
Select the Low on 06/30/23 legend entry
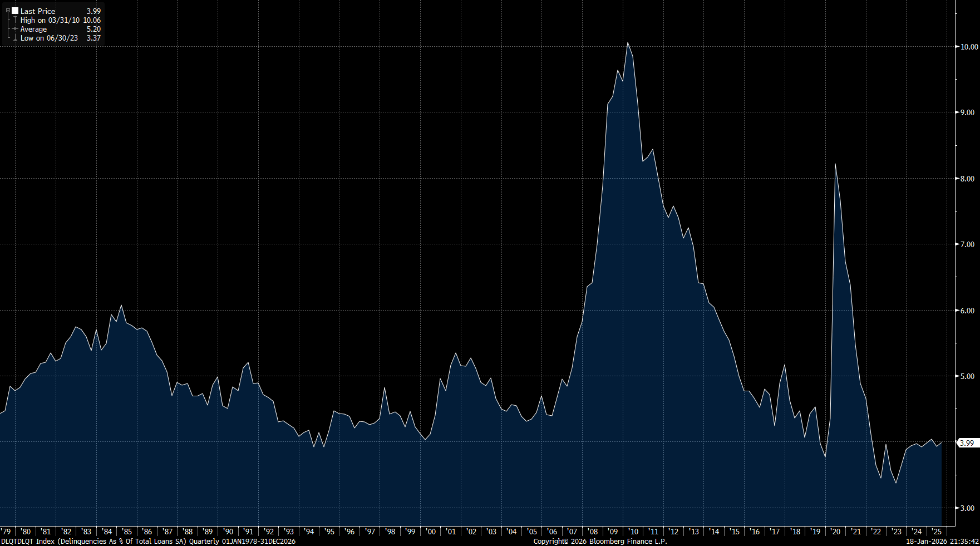(x=49, y=38)
